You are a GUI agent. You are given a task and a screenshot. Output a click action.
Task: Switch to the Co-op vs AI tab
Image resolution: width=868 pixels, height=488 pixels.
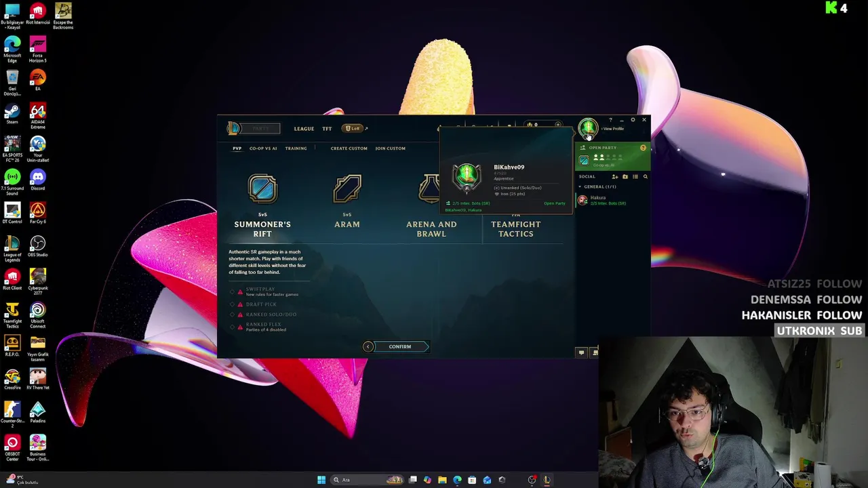(x=263, y=148)
